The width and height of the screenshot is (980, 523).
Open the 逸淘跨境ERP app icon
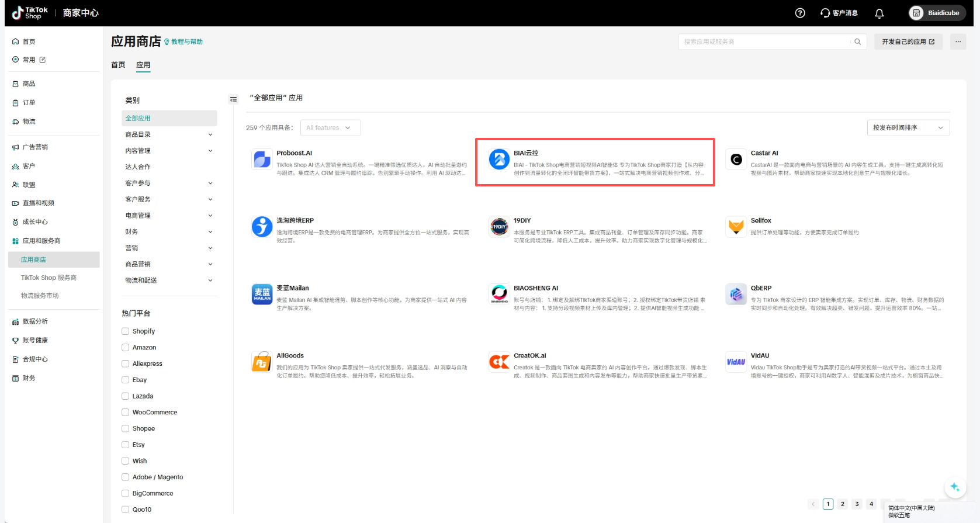pos(261,227)
